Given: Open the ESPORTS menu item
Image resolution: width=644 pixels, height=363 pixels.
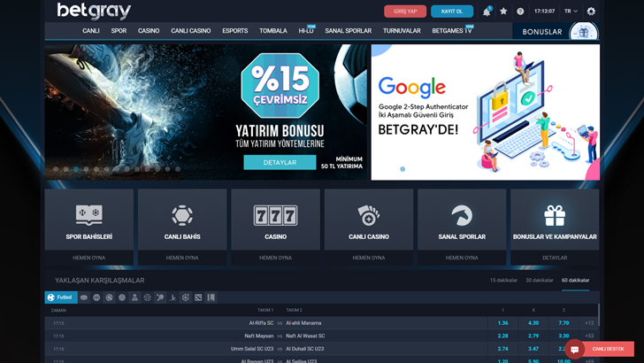Looking at the screenshot, I should point(235,31).
